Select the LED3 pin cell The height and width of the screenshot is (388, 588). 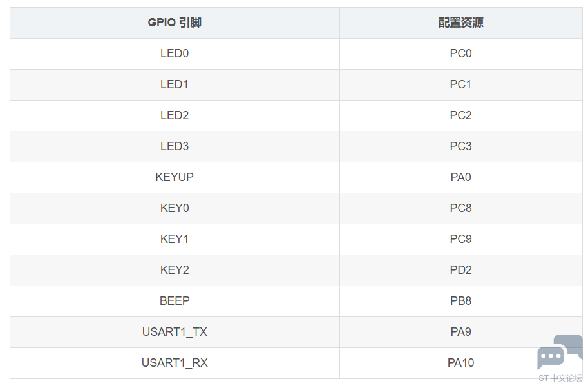coord(175,146)
